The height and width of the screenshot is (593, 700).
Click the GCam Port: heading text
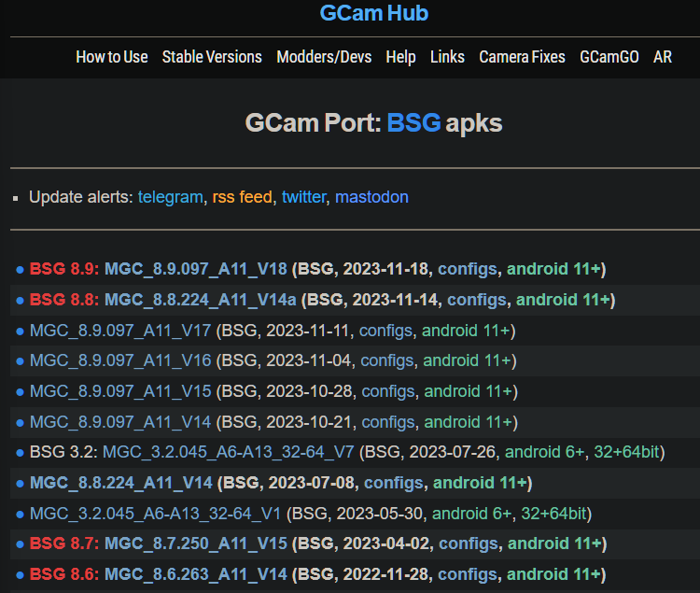point(313,122)
